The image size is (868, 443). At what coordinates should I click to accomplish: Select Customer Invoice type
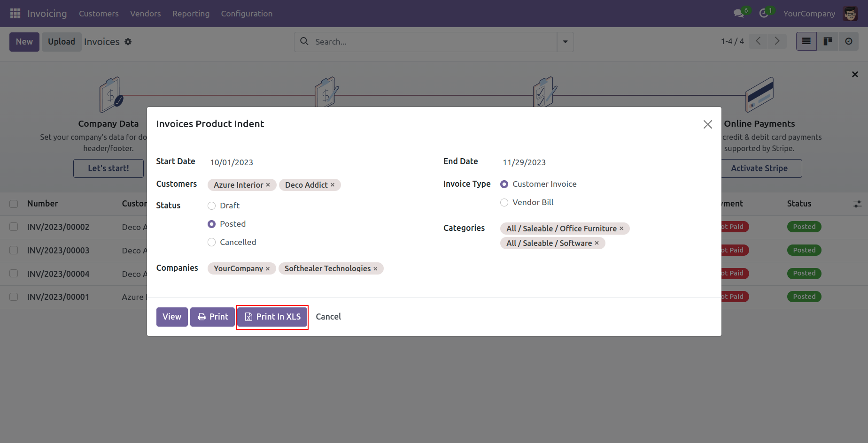pos(504,184)
